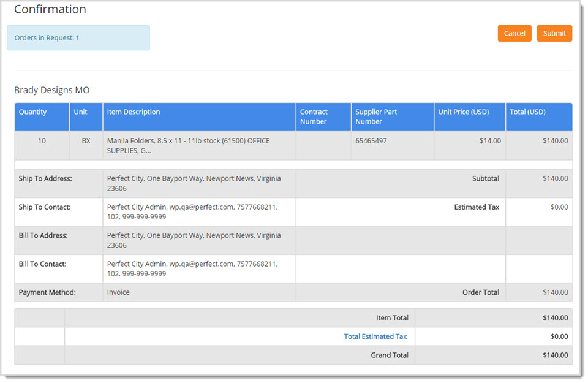
Task: Click the Subtotal label
Action: tap(485, 178)
